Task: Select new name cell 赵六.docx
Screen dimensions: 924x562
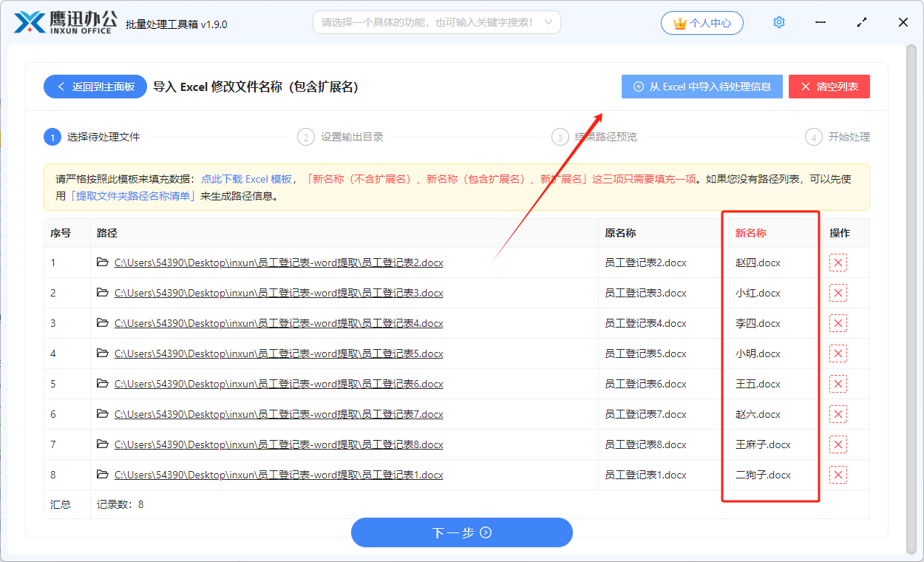Action: 758,414
